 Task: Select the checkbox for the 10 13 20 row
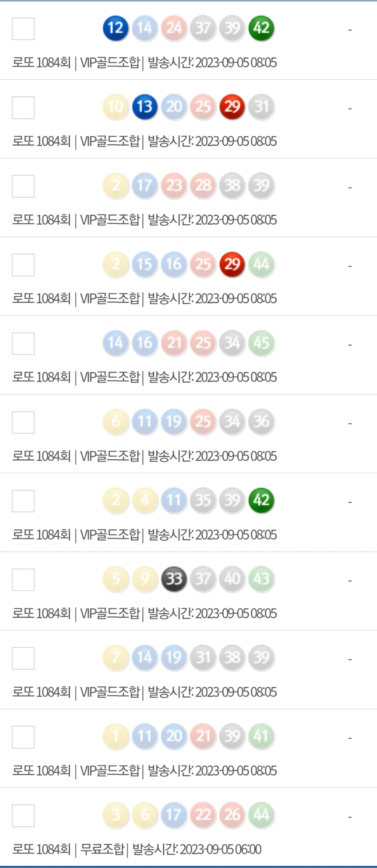coord(23,108)
